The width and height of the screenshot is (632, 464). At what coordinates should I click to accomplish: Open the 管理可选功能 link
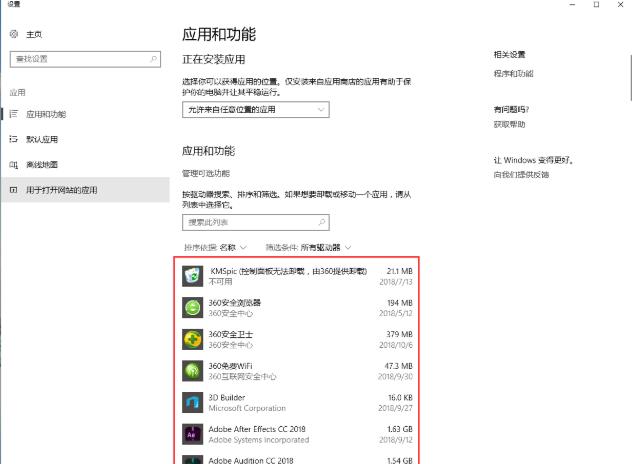206,174
